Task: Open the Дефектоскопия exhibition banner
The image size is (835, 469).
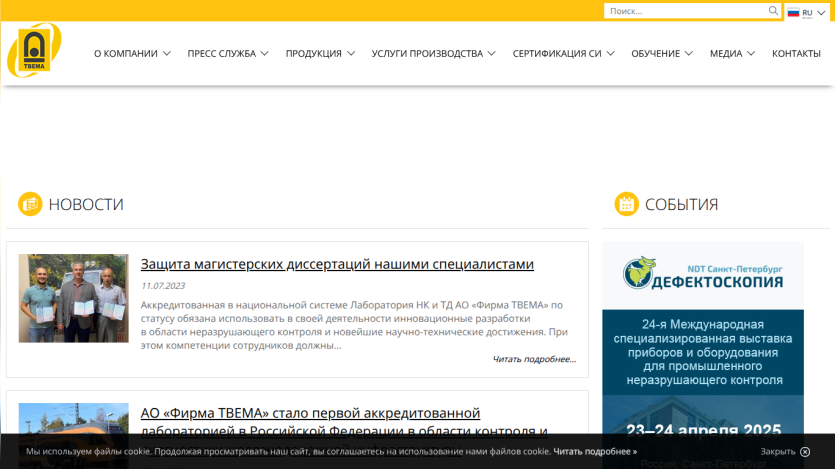Action: pos(703,355)
